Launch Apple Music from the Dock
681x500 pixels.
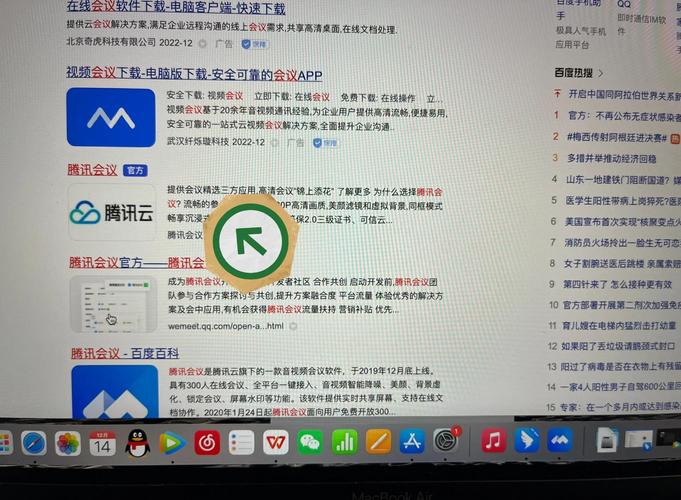(493, 440)
